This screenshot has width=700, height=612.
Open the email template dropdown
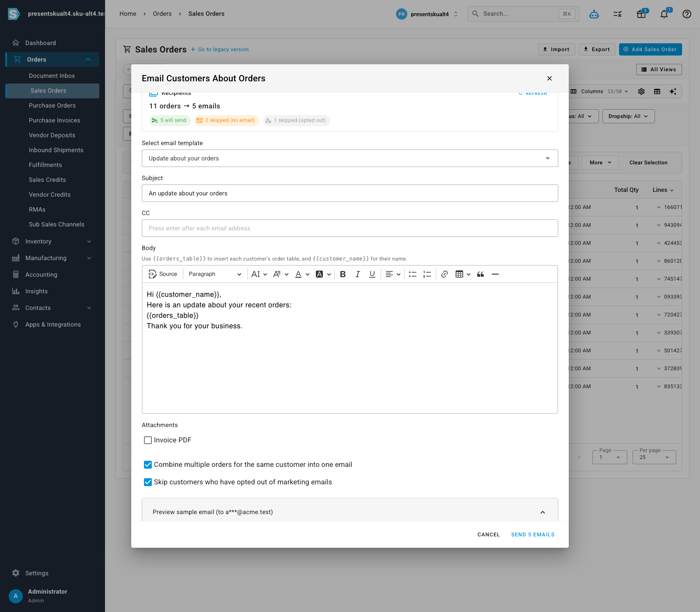click(350, 158)
